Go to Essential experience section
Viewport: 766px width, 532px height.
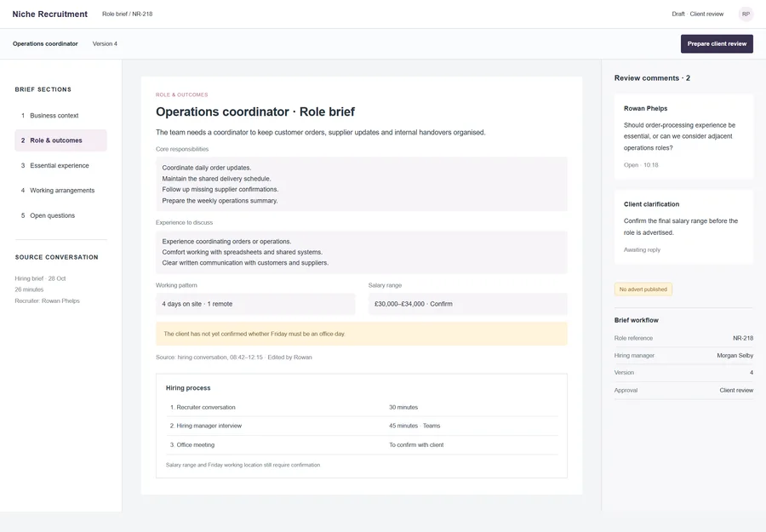click(x=60, y=166)
